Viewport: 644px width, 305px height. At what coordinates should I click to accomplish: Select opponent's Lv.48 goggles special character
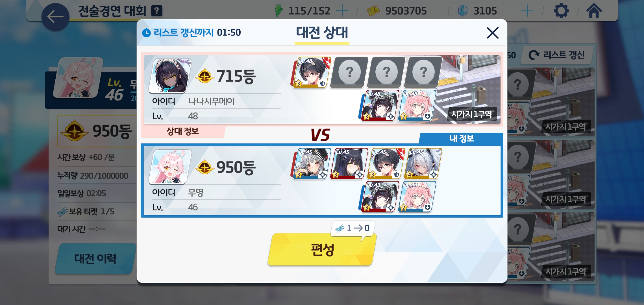(x=379, y=105)
